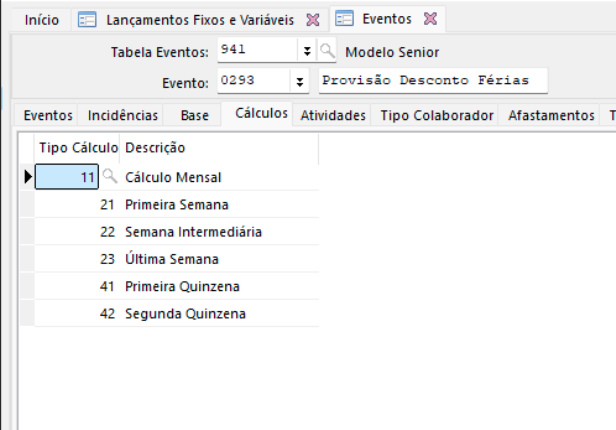Open the Afastamentos tab
Viewport: 616px width, 430px height.
(x=551, y=116)
